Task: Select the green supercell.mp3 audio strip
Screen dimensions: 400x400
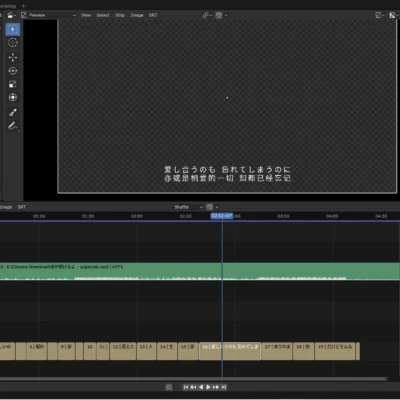Action: click(x=200, y=271)
